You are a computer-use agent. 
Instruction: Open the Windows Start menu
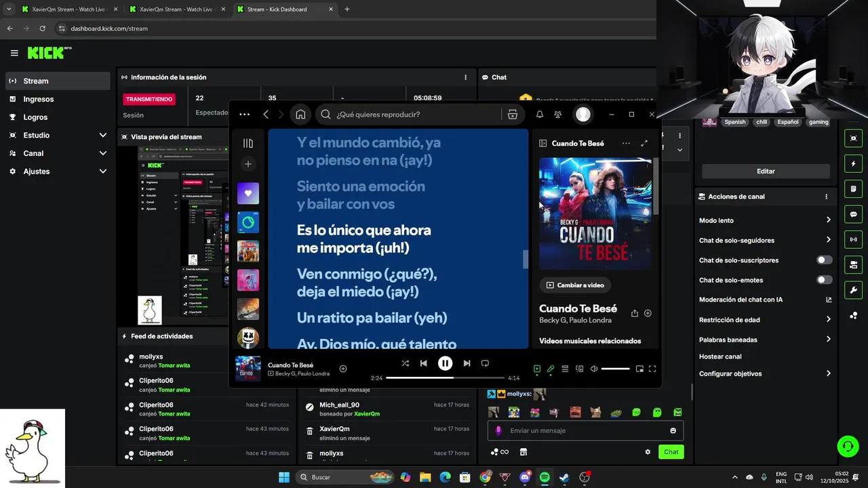pos(284,477)
